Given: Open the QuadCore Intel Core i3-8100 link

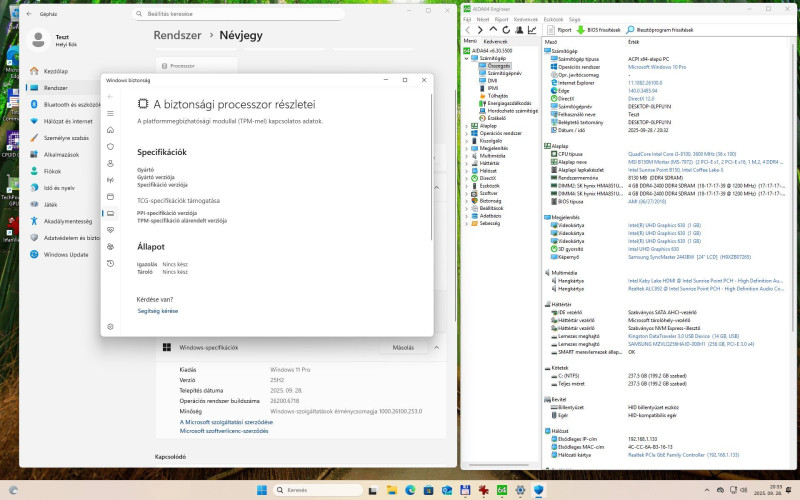Looking at the screenshot, I should [682, 154].
